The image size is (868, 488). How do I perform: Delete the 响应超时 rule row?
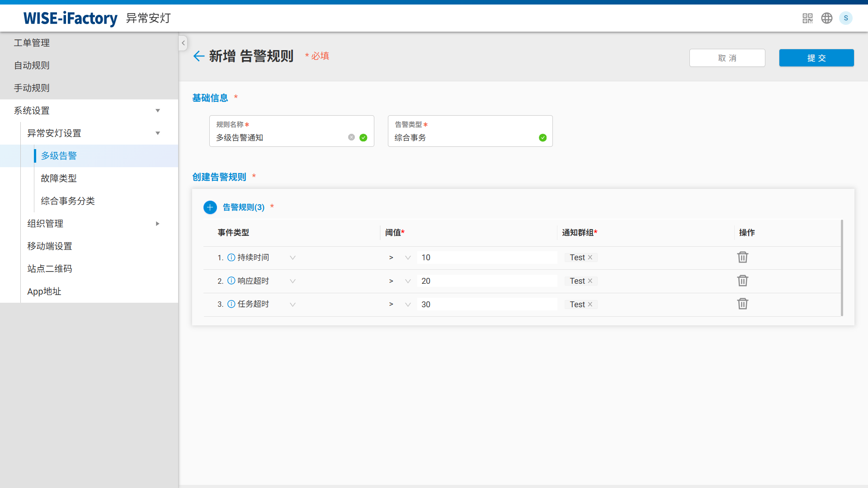(743, 281)
